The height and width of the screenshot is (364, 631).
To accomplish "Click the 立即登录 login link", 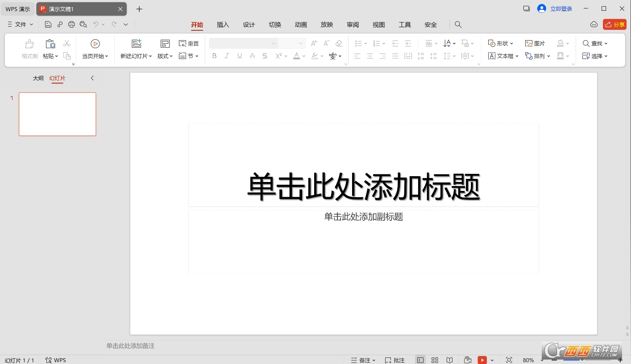I will point(561,8).
